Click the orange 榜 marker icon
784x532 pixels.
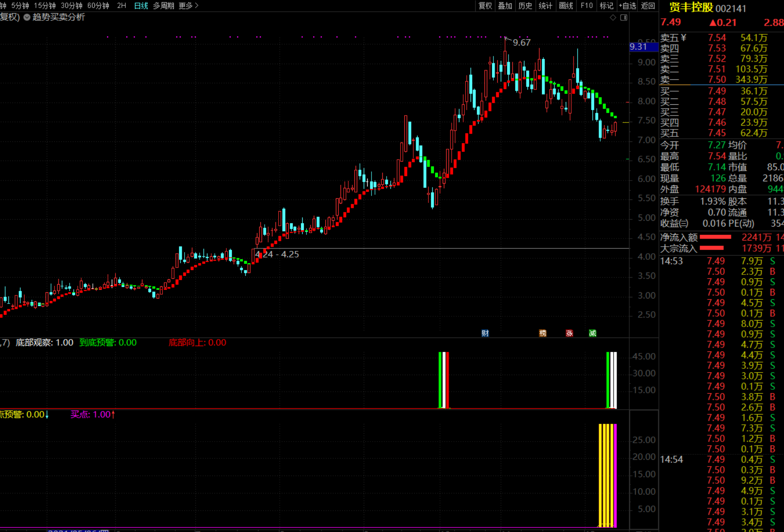coord(543,333)
